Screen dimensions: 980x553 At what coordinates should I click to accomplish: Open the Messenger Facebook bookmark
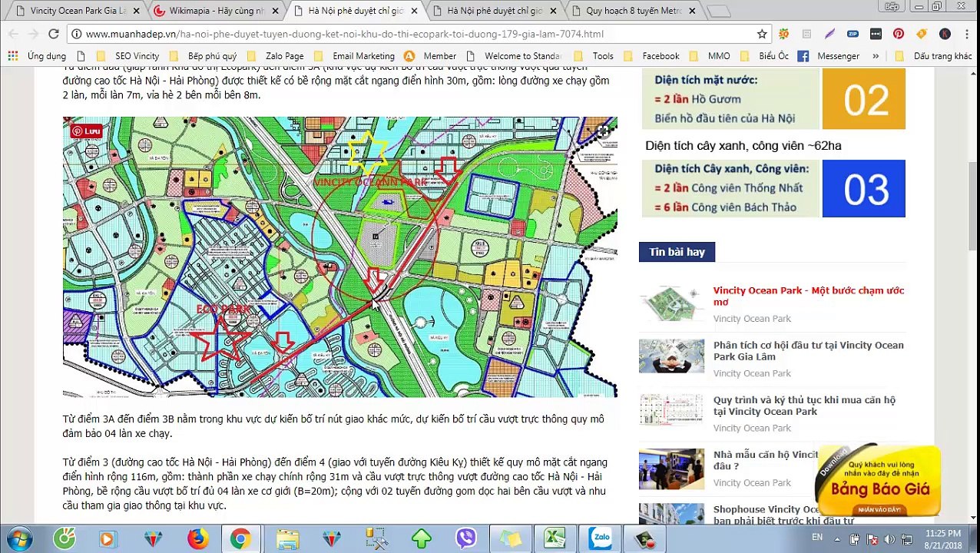click(829, 56)
